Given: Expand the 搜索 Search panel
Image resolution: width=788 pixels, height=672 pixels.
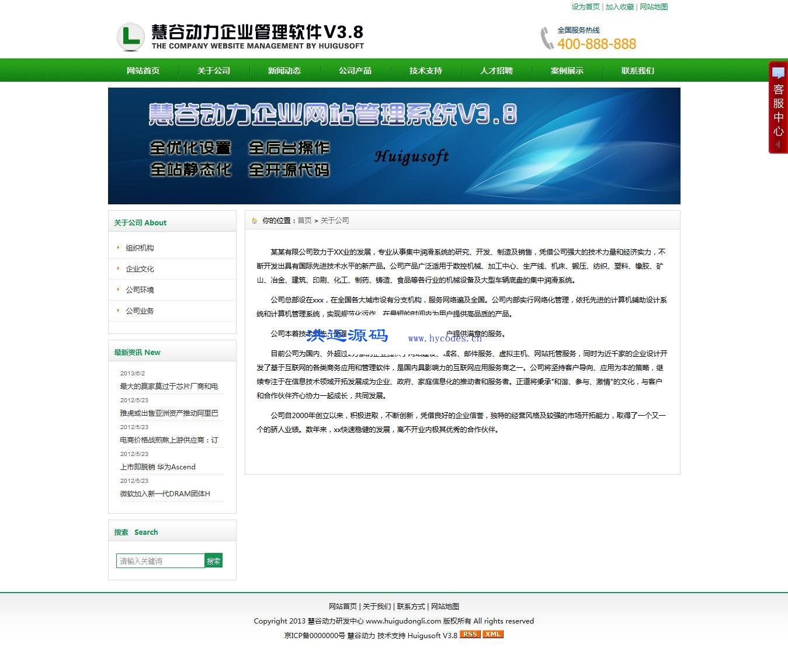Looking at the screenshot, I should (x=136, y=532).
